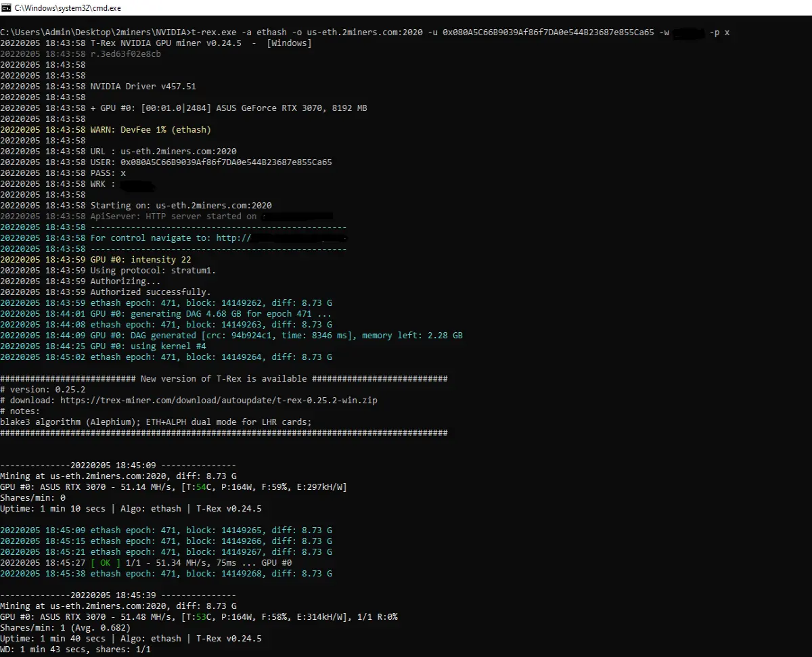Click the t-rex.exe command line with '-a ethash'
The image size is (812, 657).
pos(365,32)
